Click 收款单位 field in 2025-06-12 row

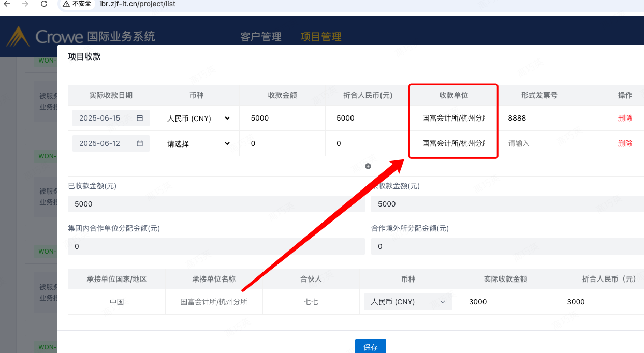coord(453,143)
